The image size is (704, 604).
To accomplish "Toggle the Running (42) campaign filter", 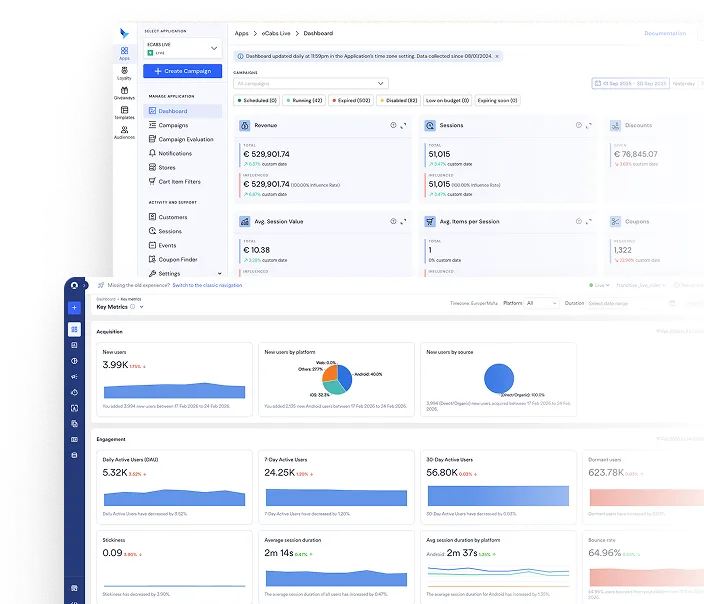I will point(305,101).
